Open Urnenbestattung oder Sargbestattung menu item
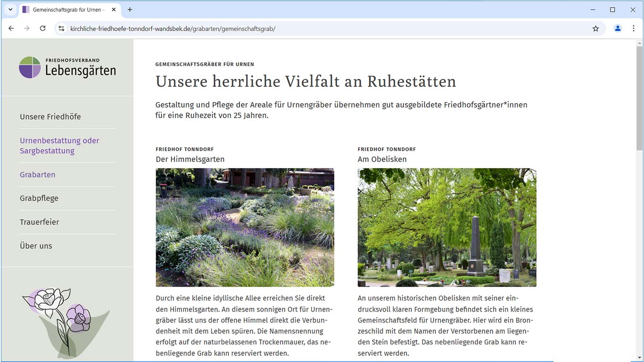The image size is (644, 362). (59, 146)
